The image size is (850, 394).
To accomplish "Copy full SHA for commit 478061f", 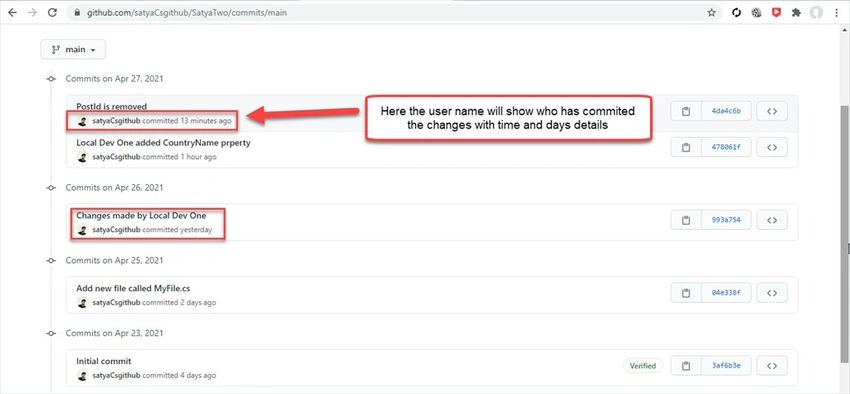I will 686,147.
